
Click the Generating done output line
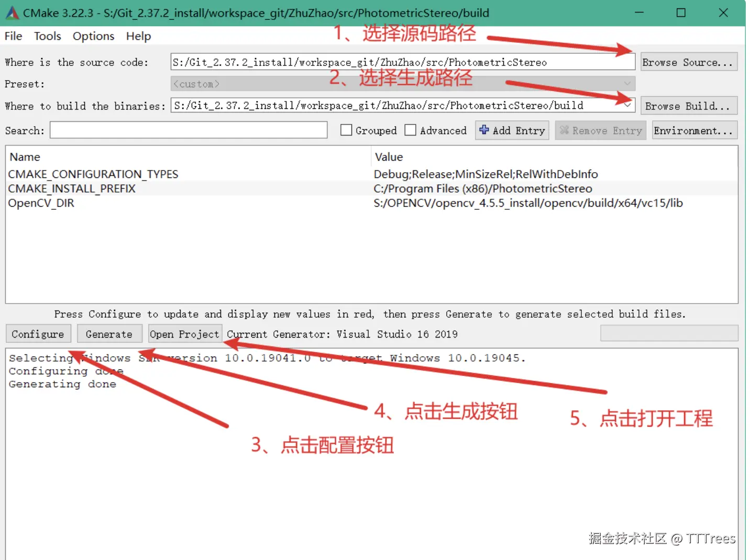62,384
